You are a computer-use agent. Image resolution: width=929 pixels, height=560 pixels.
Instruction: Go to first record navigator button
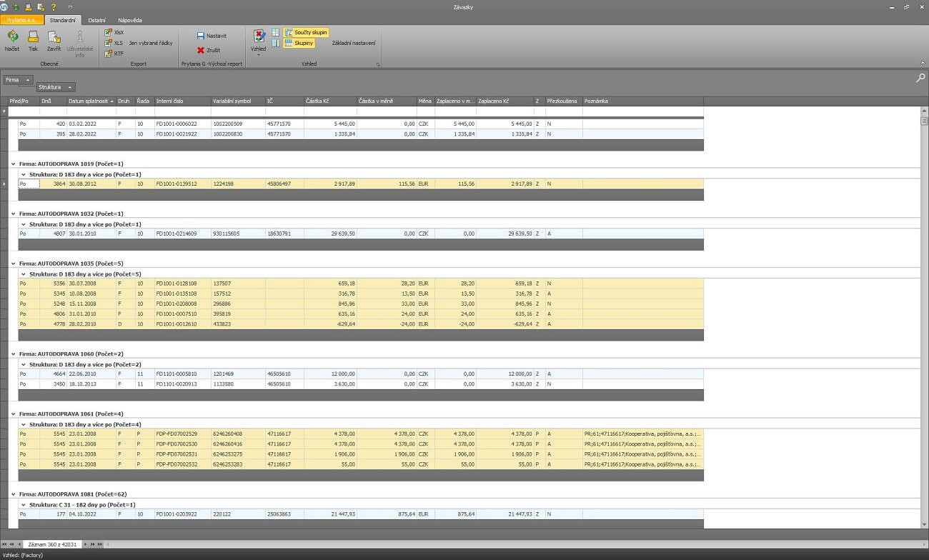[x=4, y=544]
